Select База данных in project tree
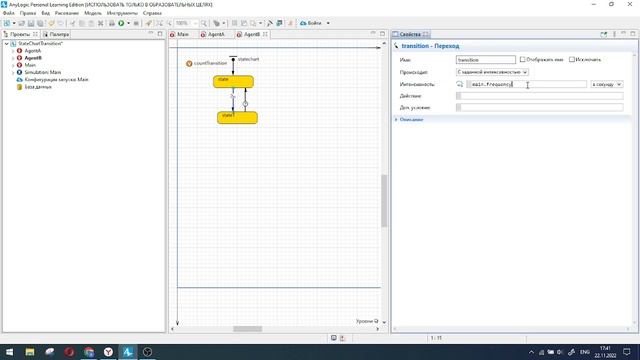The image size is (640, 360). coord(38,87)
